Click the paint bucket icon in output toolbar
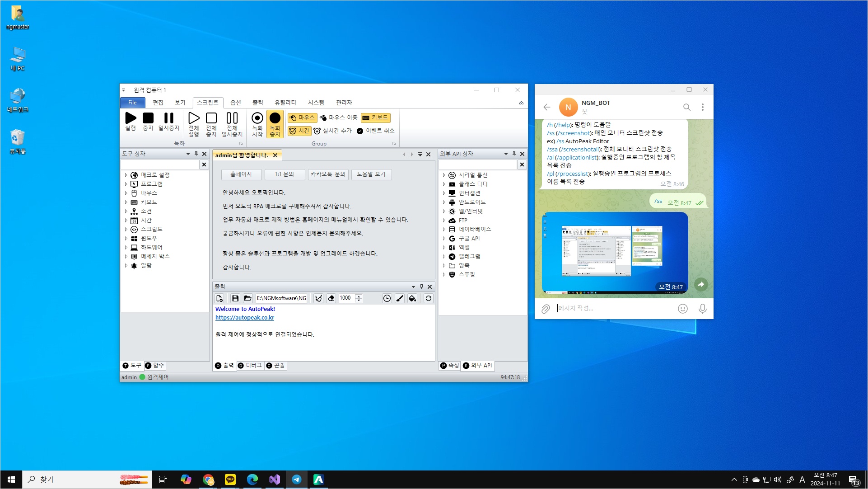Image resolution: width=868 pixels, height=489 pixels. pyautogui.click(x=412, y=298)
